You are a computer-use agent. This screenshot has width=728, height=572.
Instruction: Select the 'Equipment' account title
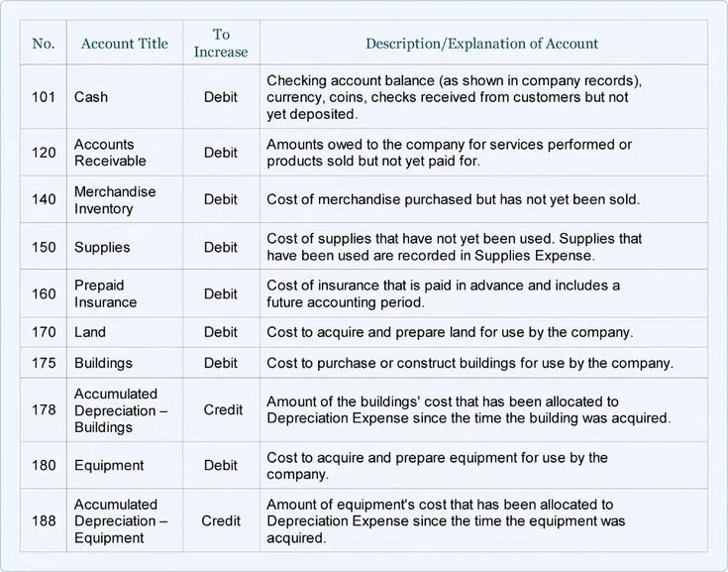point(109,466)
